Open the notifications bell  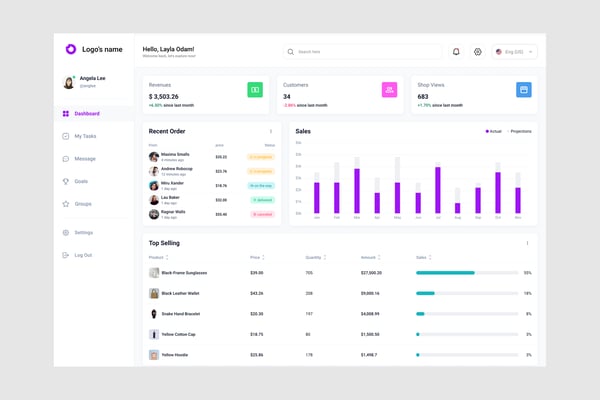coord(456,52)
